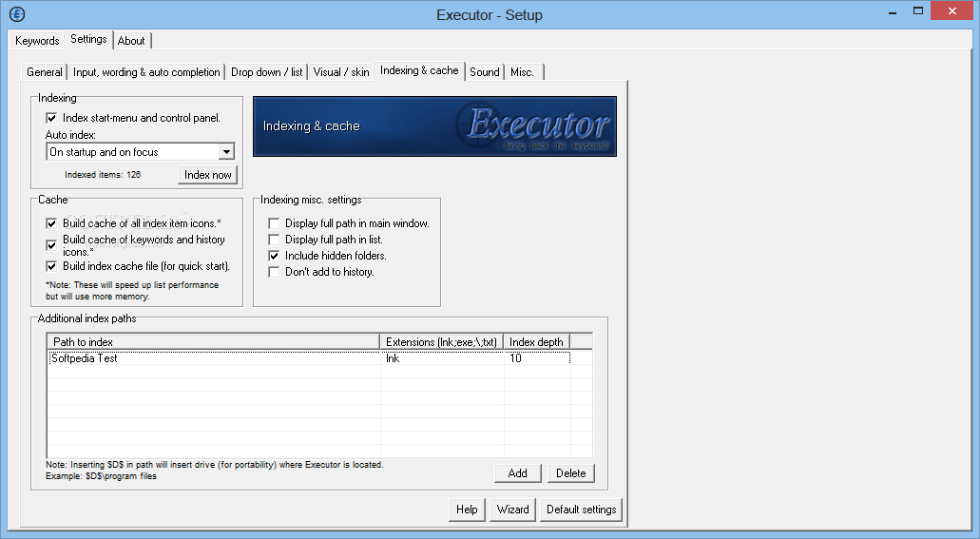Switch to the Keywords tab
Screen dimensions: 980x539
pos(37,41)
